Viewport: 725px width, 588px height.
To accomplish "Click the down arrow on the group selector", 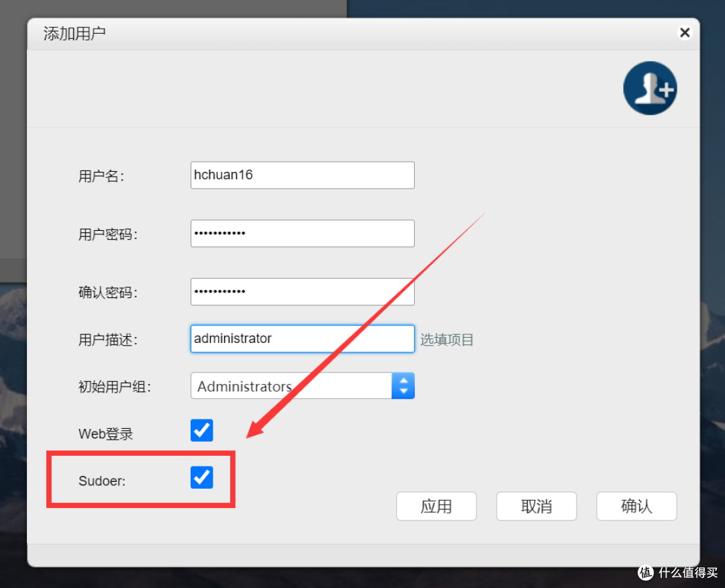I will coord(403,391).
